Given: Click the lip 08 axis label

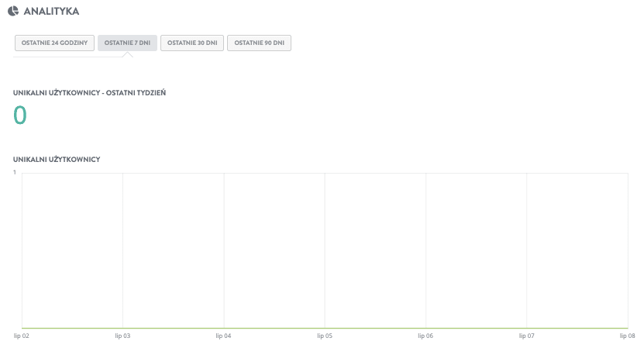Looking at the screenshot, I should 627,336.
